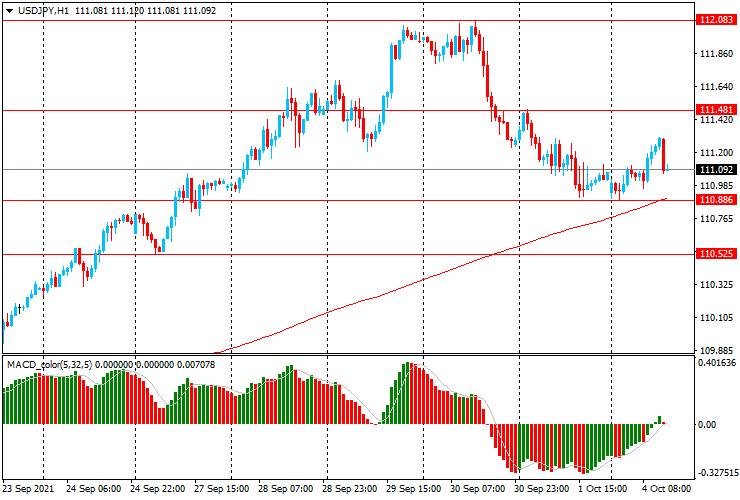Click the 30 Sep 23:00 time label
Screen dimensions: 740x500
tap(542, 489)
